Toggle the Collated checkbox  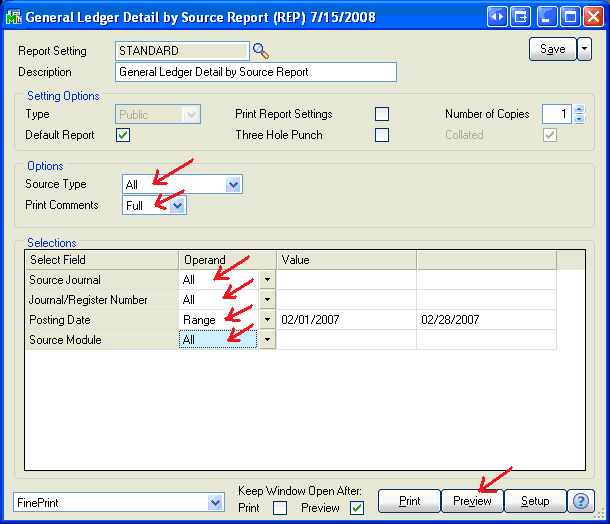coord(550,135)
